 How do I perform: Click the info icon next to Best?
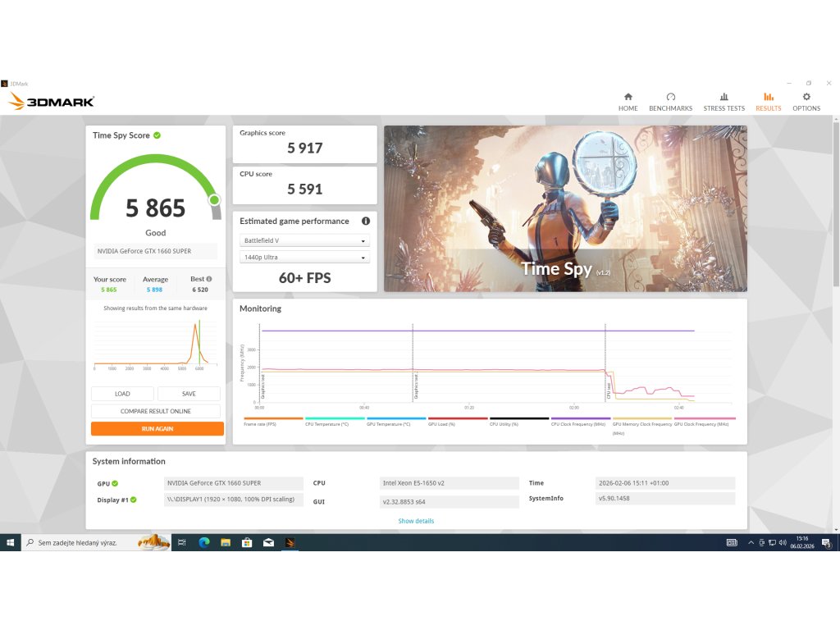(x=209, y=279)
